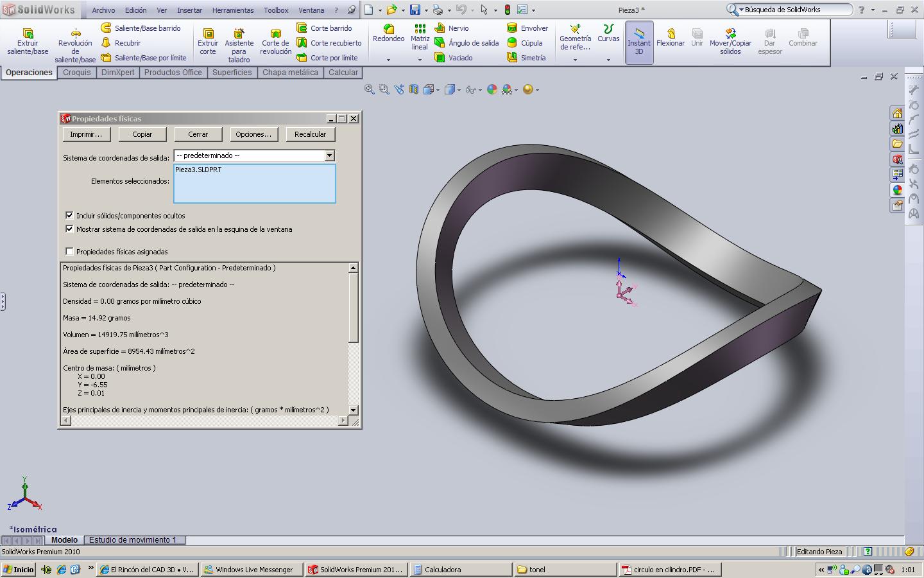This screenshot has height=578, width=924.
Task: Toggle the Instant 3D mode
Action: [639, 42]
